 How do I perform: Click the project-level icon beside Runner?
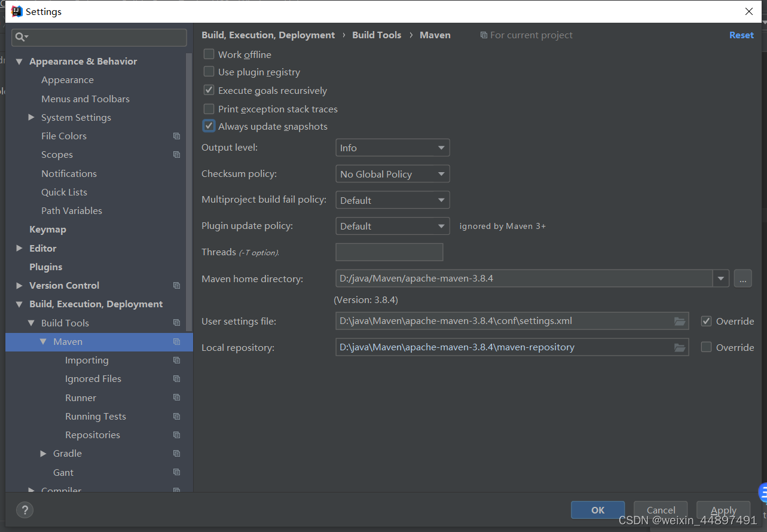[176, 398]
